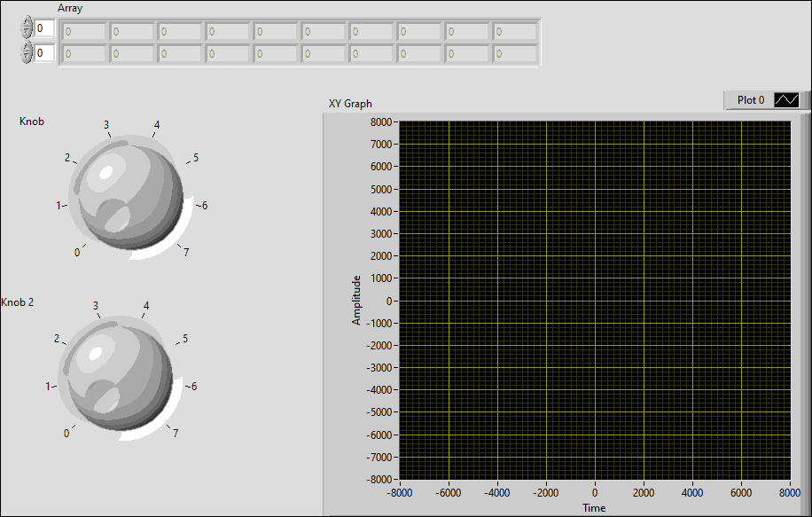Click the 2 mark on Knob 2 scale
Image resolution: width=812 pixels, height=517 pixels.
coord(57,338)
